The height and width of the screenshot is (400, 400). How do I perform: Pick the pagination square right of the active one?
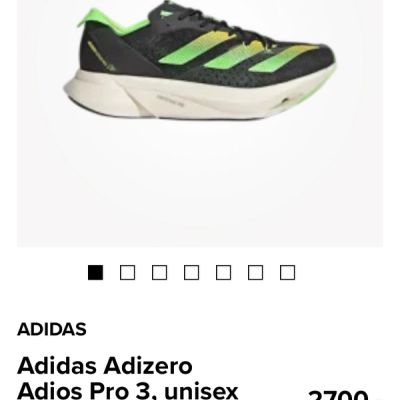pos(127,272)
